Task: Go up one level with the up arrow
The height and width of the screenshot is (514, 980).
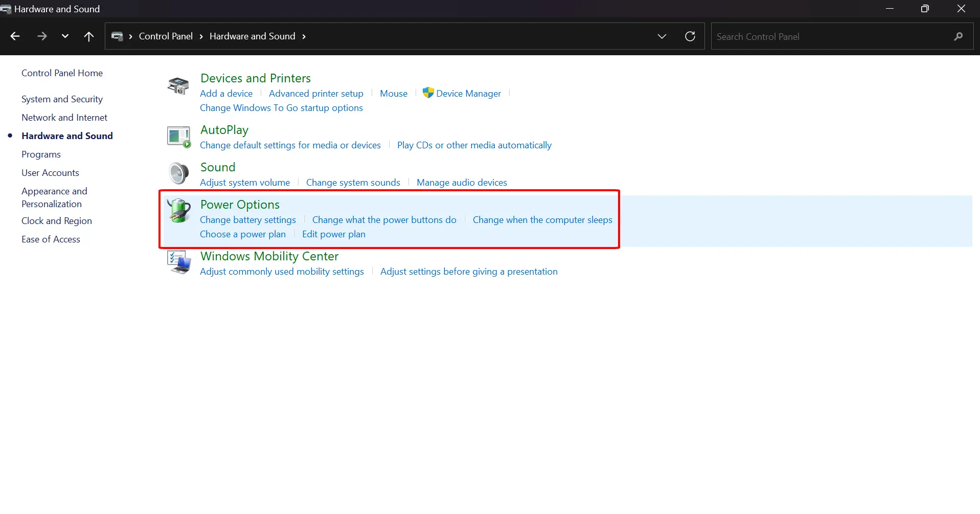Action: click(x=89, y=36)
